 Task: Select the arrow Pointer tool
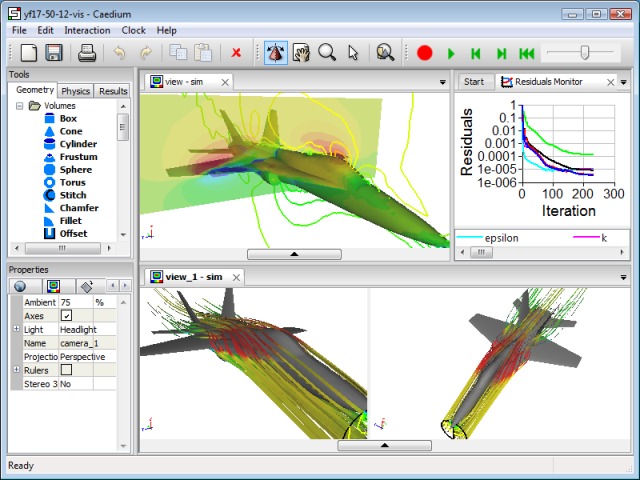tap(353, 53)
